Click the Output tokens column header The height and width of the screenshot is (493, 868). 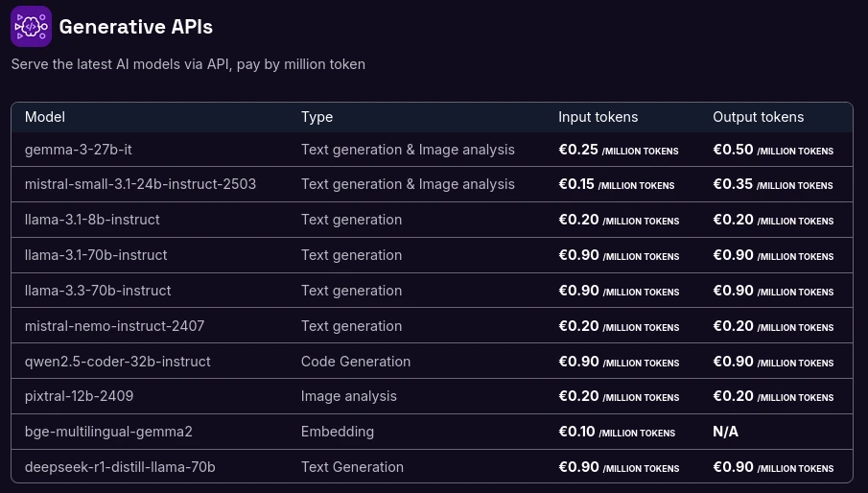coord(758,117)
